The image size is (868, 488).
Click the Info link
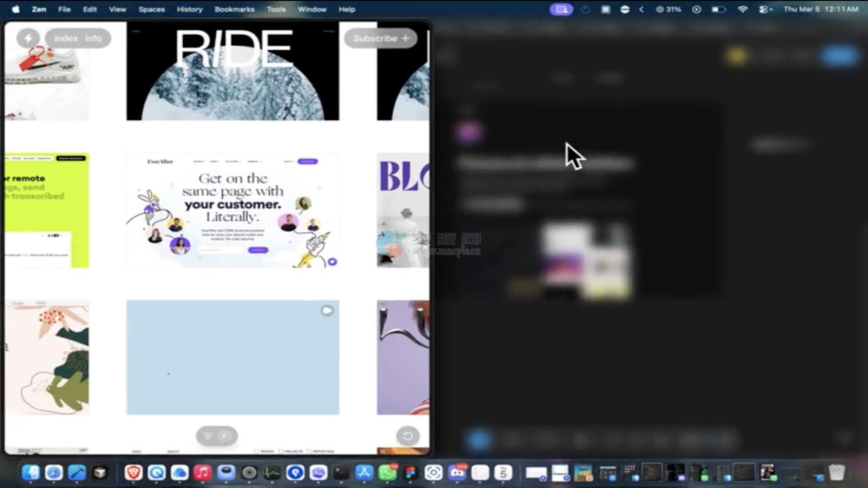(93, 38)
